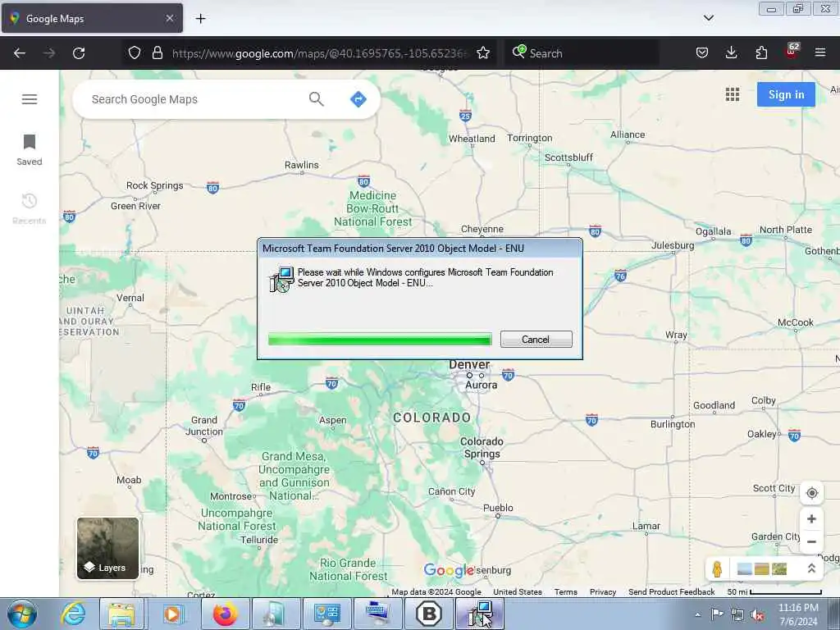
Task: Click the browser Forward arrow
Action: pyautogui.click(x=49, y=53)
